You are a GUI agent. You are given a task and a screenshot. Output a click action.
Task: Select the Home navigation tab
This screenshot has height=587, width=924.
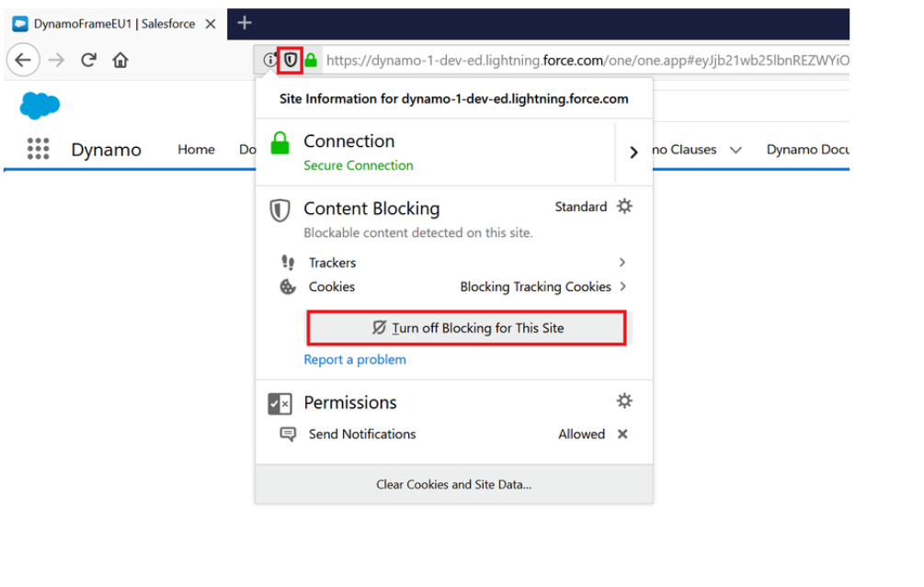click(196, 150)
